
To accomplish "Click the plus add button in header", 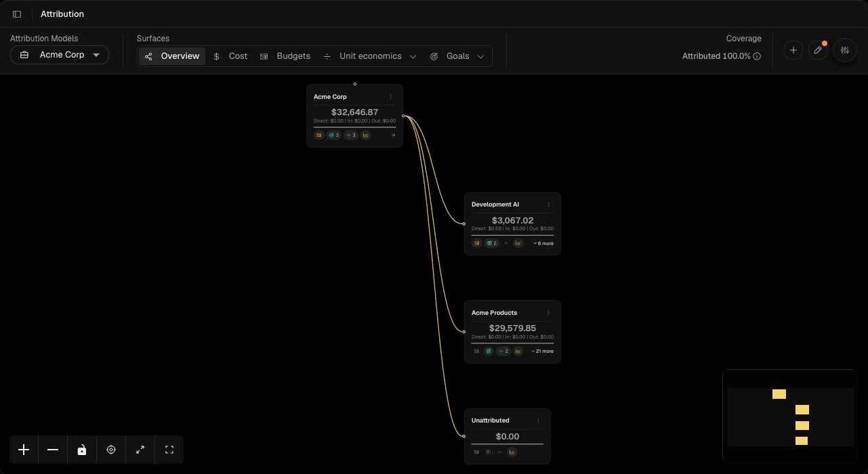I will (x=793, y=50).
